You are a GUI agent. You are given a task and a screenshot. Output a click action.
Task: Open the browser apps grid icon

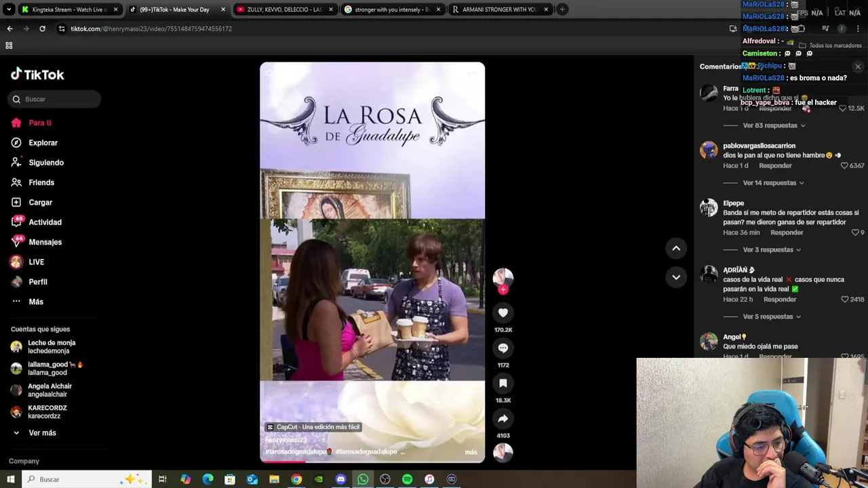point(9,45)
